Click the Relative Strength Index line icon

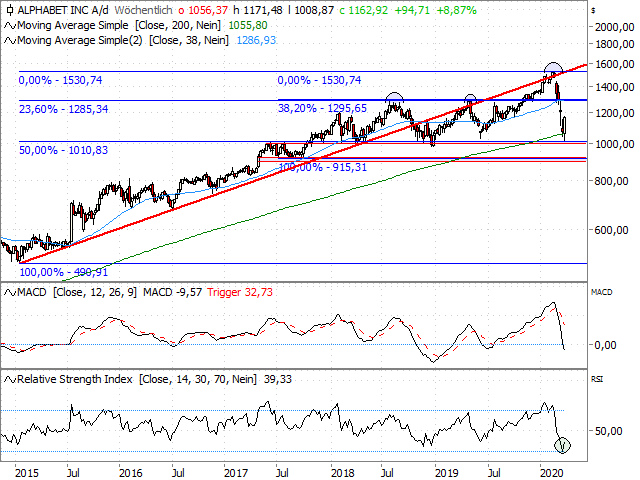click(x=10, y=380)
